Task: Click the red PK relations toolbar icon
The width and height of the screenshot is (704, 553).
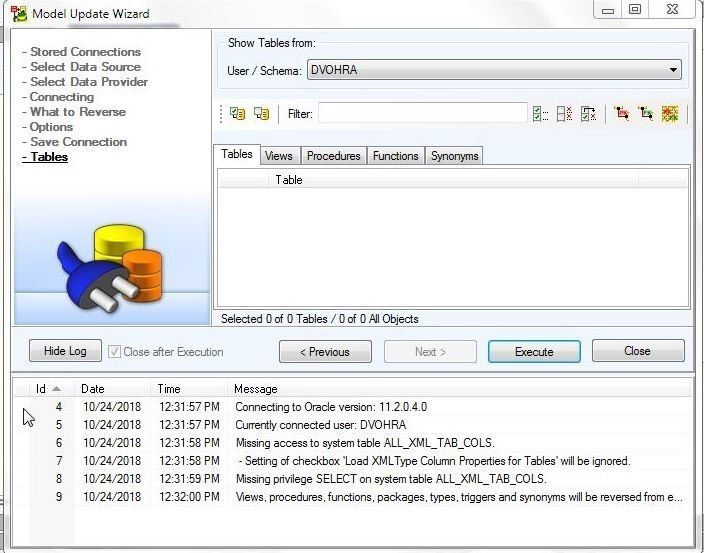Action: click(622, 113)
